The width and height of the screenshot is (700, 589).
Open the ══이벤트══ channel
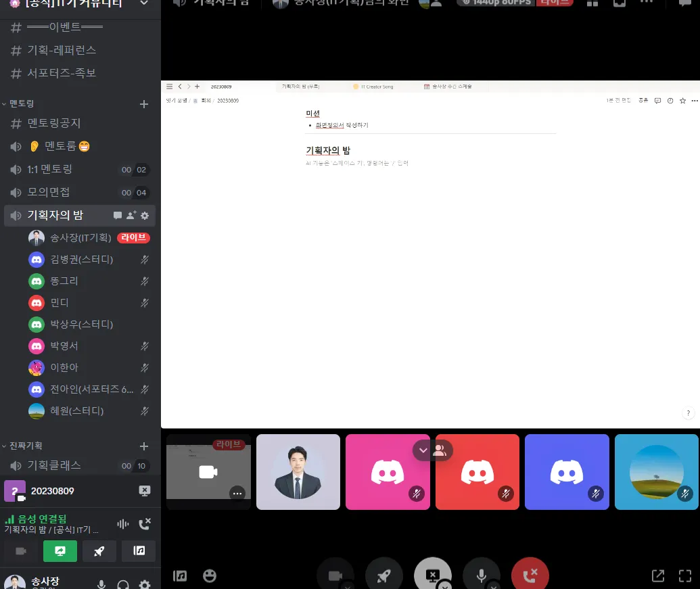(80, 27)
